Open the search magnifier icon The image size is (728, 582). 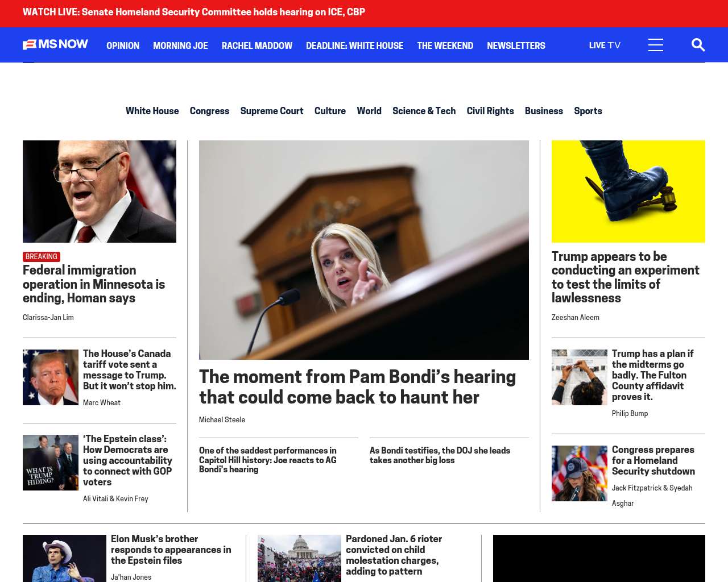[698, 45]
